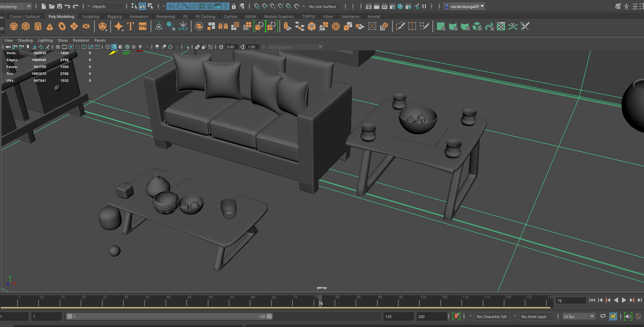Click the No Live Surface button

pyautogui.click(x=323, y=6)
